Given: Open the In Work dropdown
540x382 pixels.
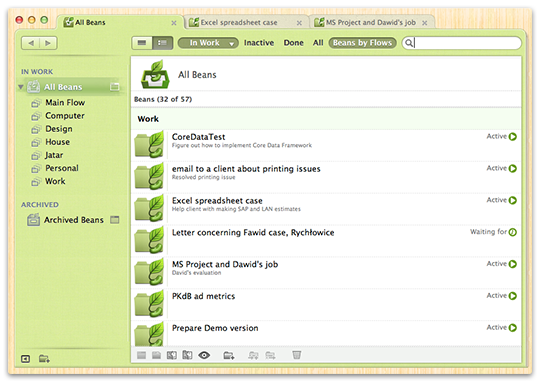Looking at the screenshot, I should pos(208,43).
